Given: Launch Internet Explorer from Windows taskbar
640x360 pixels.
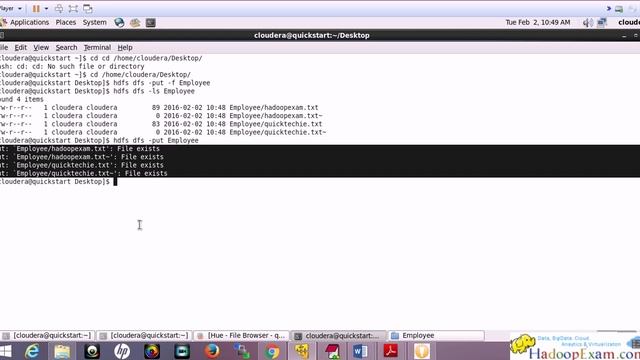Looking at the screenshot, I should (x=32, y=351).
